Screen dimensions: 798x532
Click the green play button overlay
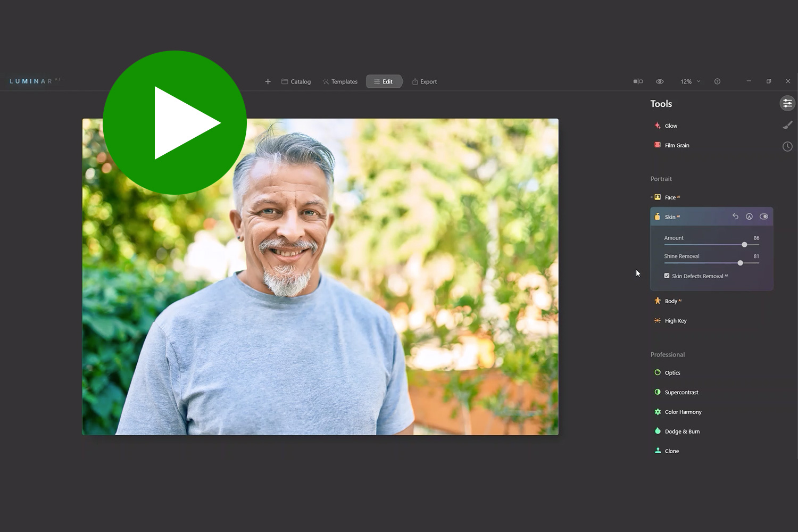click(x=174, y=123)
